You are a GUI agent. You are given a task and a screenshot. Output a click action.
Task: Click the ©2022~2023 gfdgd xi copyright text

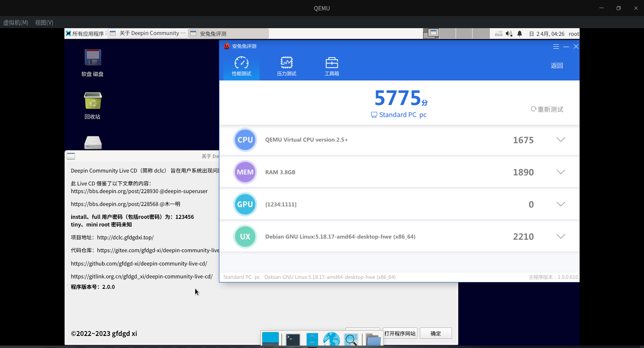click(x=104, y=334)
